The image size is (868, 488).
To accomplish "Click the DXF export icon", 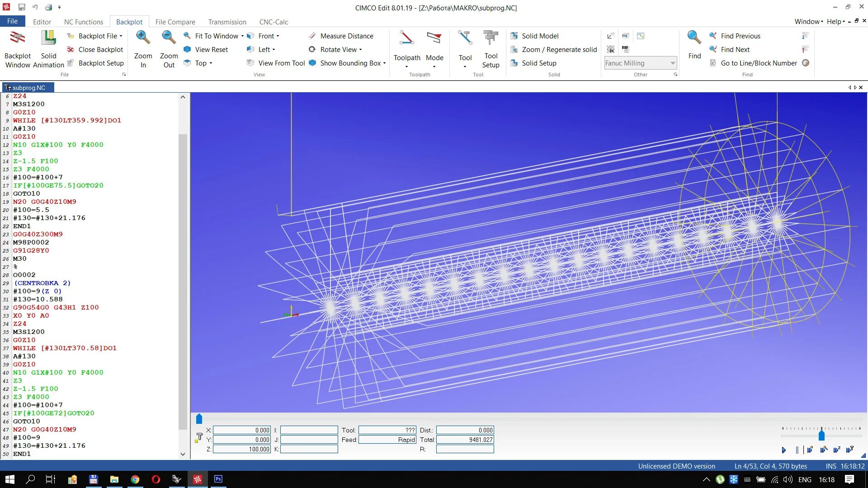I will pyautogui.click(x=625, y=48).
